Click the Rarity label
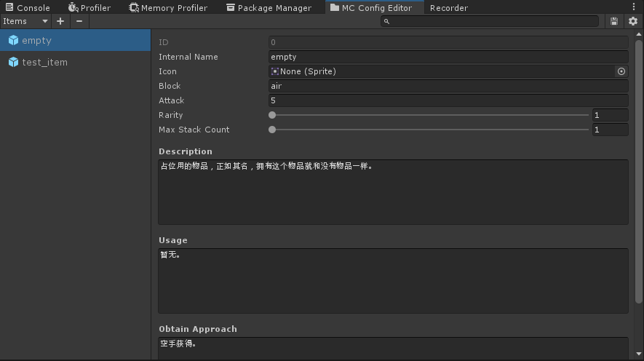This screenshot has width=644, height=361. pos(171,116)
